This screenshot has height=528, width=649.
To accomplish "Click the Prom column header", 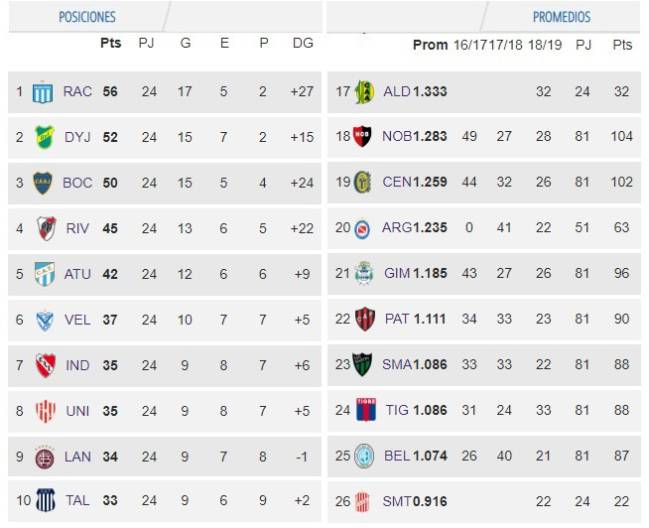I will coord(430,45).
